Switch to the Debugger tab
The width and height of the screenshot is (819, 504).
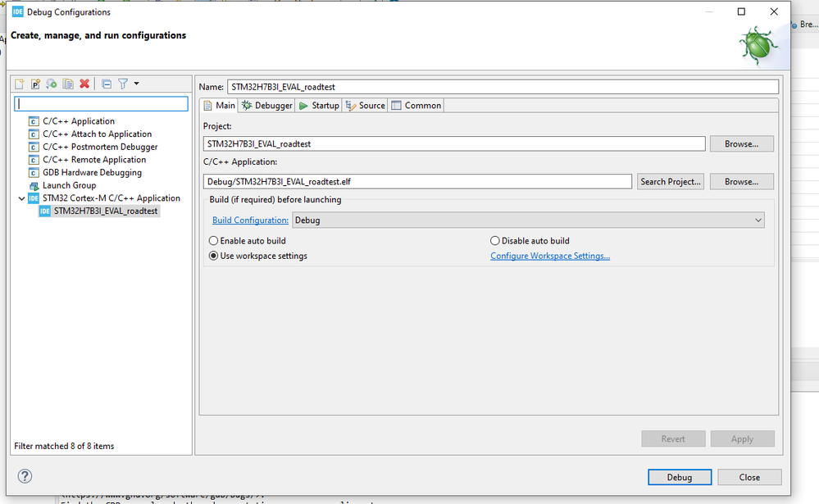(x=267, y=106)
